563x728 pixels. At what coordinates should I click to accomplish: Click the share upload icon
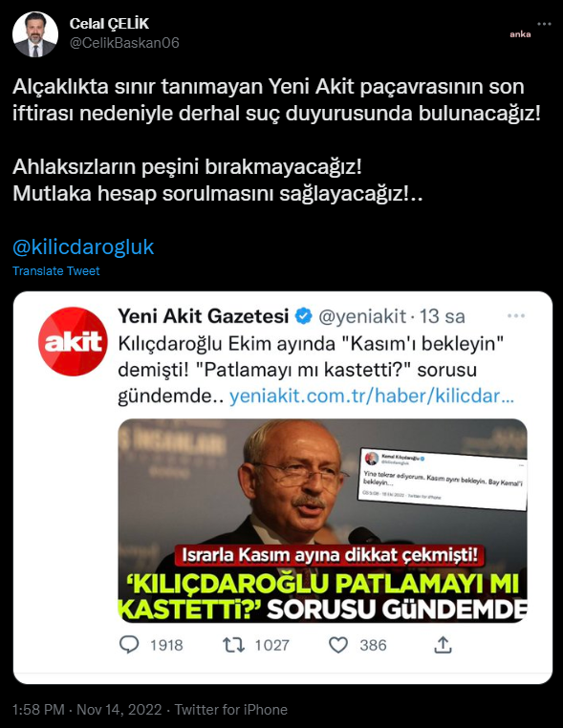coord(443,645)
